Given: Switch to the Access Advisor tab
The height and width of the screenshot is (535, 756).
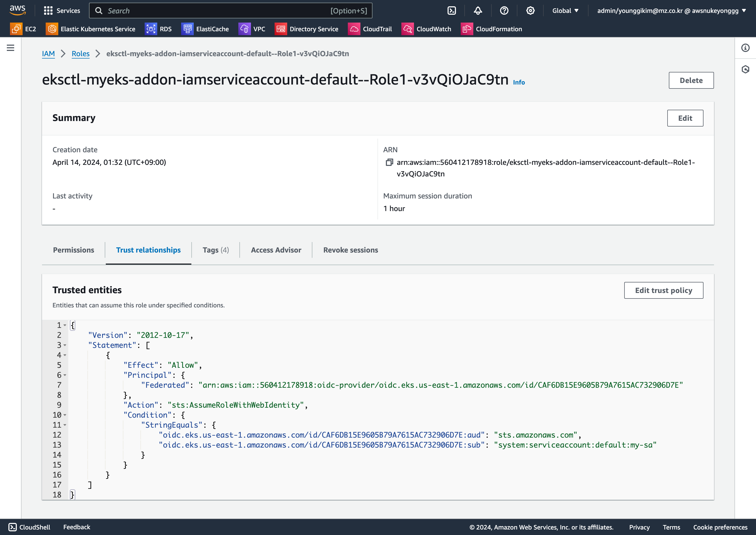Looking at the screenshot, I should click(276, 250).
